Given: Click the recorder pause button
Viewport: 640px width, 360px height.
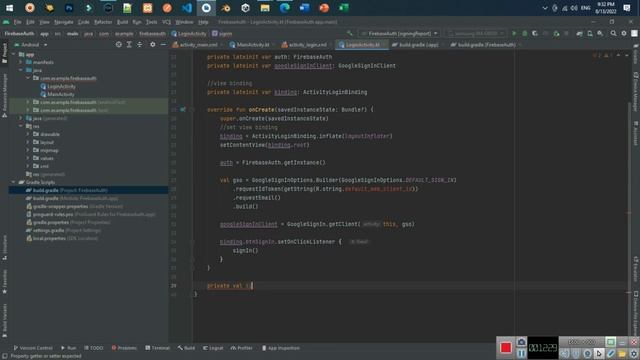Looking at the screenshot, I should [521, 353].
